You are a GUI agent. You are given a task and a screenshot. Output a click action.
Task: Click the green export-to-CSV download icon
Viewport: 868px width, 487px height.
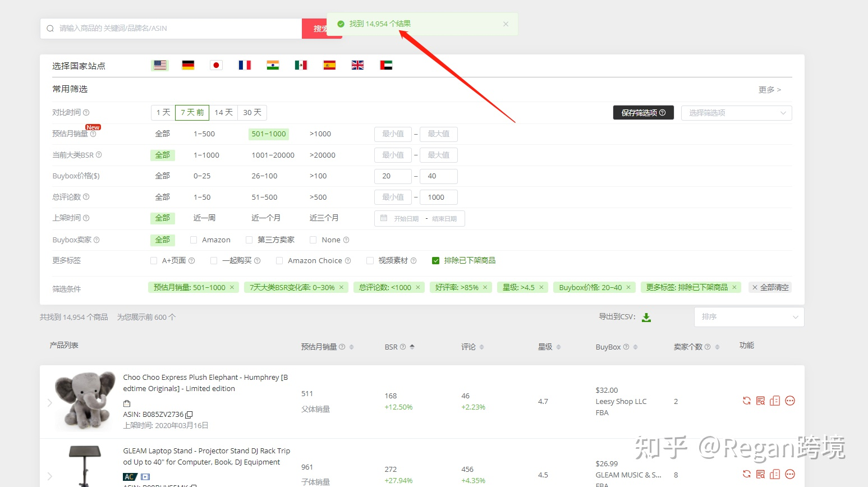click(x=646, y=316)
